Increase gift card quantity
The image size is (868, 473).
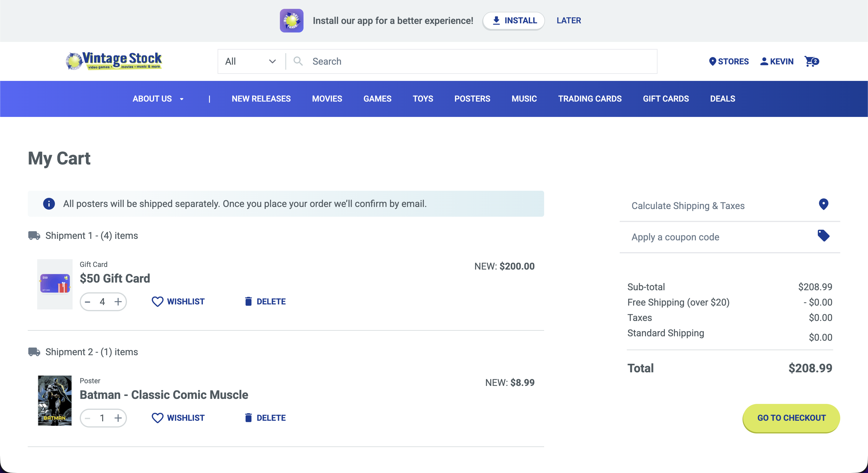[x=118, y=301]
